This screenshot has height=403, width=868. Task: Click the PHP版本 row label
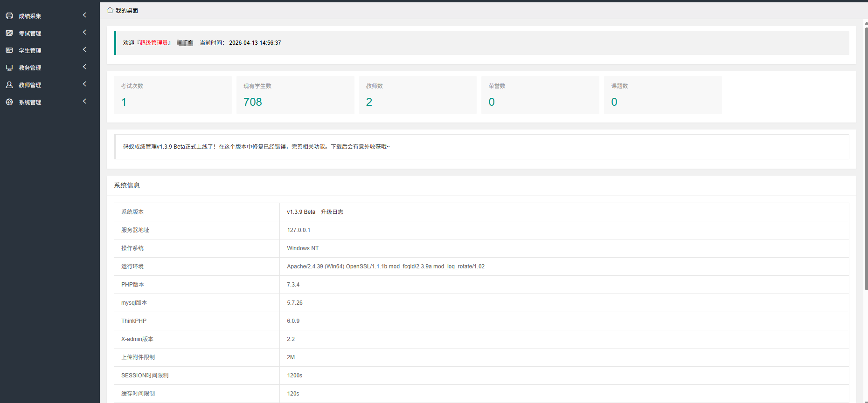tap(132, 285)
